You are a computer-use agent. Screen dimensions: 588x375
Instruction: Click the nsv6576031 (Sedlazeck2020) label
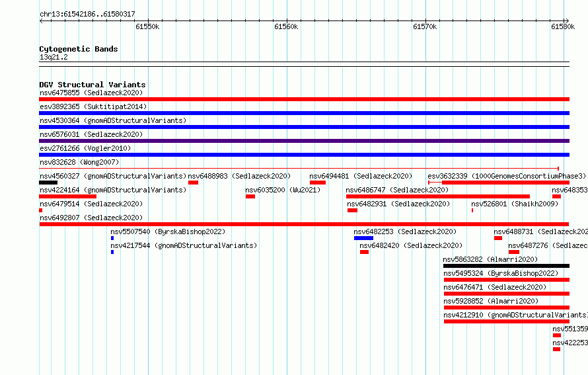(x=91, y=134)
